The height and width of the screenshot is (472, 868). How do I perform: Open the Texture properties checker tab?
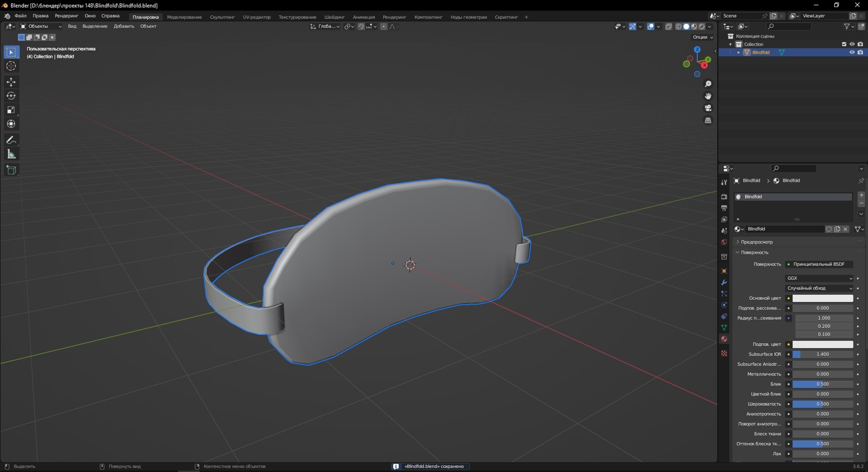724,354
